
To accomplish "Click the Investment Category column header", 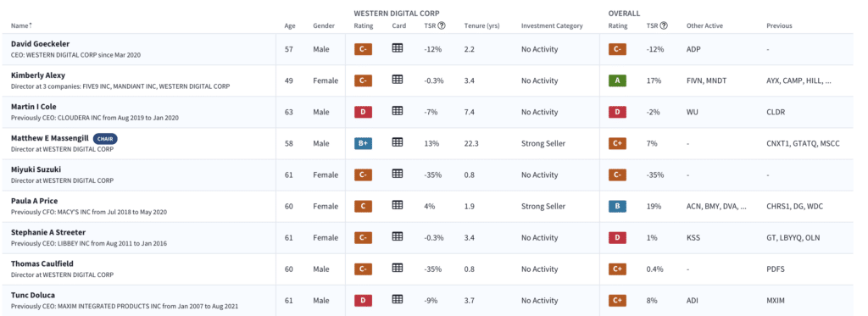I will click(x=552, y=26).
